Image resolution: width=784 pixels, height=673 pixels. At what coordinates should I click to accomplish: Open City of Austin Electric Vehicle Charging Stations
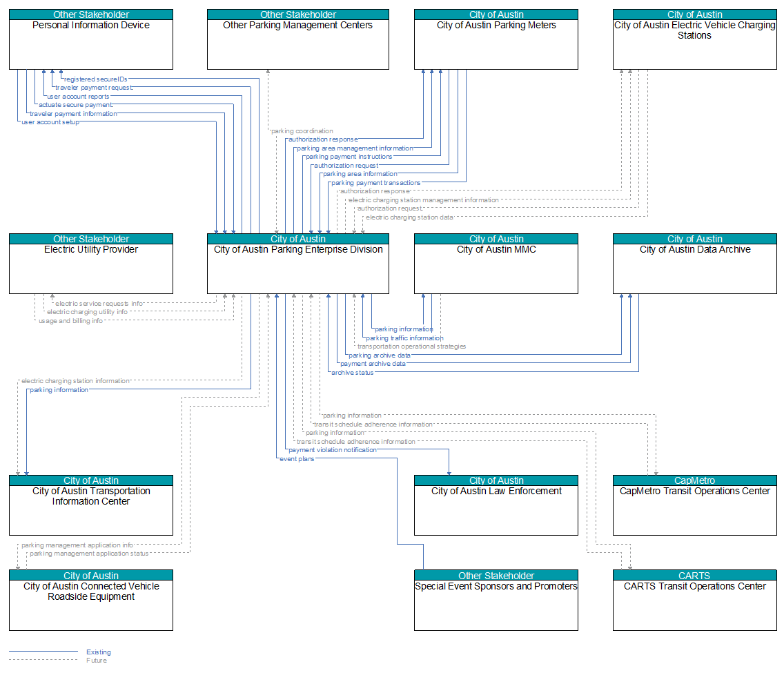point(695,39)
